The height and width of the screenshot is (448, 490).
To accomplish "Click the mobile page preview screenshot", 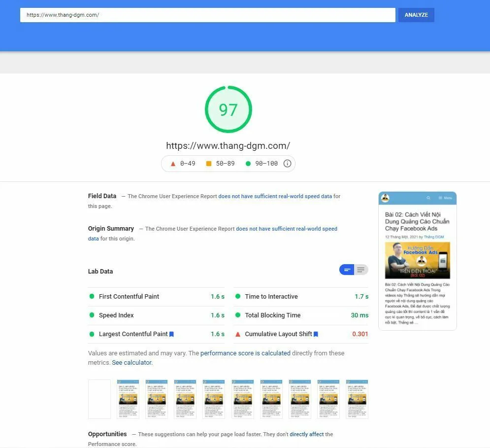I will [x=418, y=261].
